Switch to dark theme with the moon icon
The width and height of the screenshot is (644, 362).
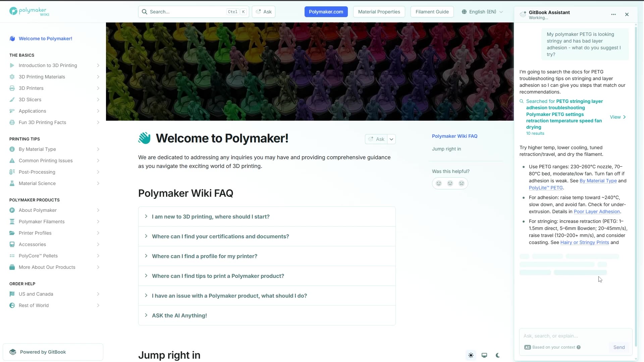pyautogui.click(x=497, y=355)
